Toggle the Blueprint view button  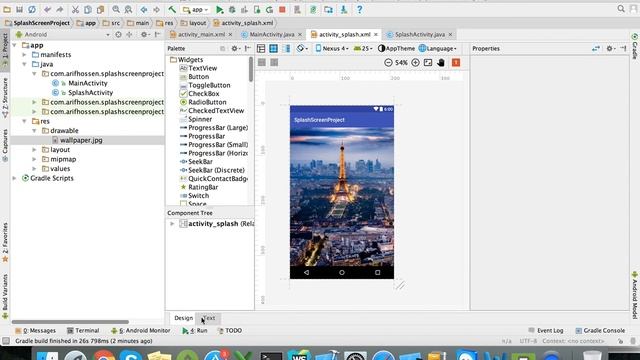coord(273,49)
